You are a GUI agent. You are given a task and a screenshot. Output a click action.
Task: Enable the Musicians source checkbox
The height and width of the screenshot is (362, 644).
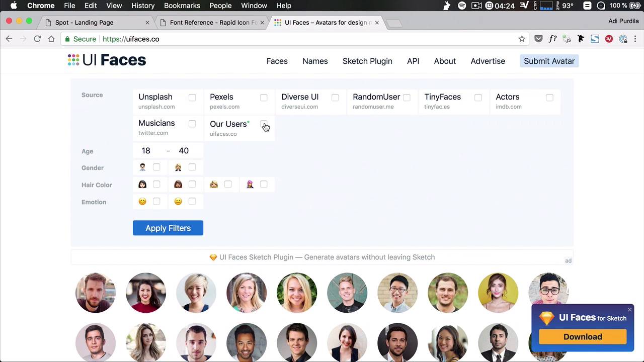click(192, 124)
